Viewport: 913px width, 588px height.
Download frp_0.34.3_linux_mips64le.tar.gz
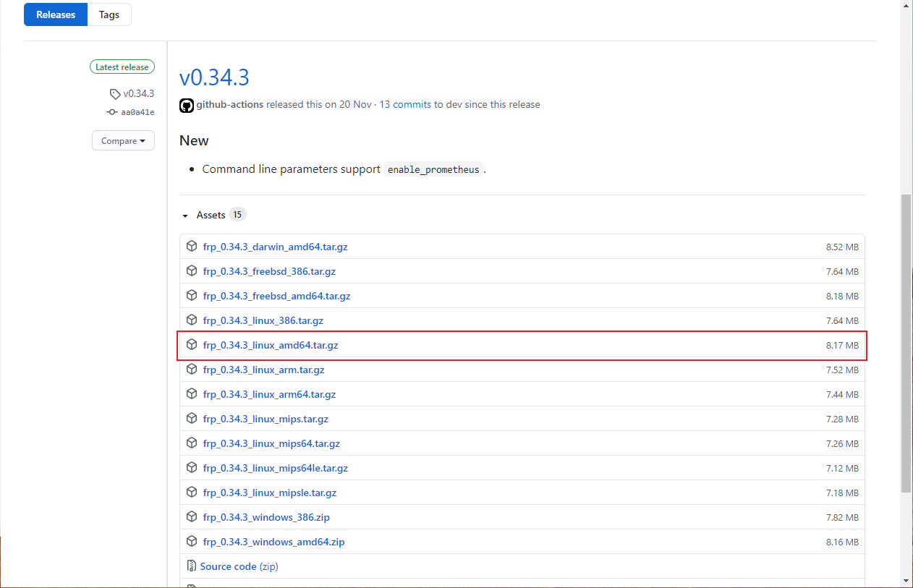tap(276, 468)
